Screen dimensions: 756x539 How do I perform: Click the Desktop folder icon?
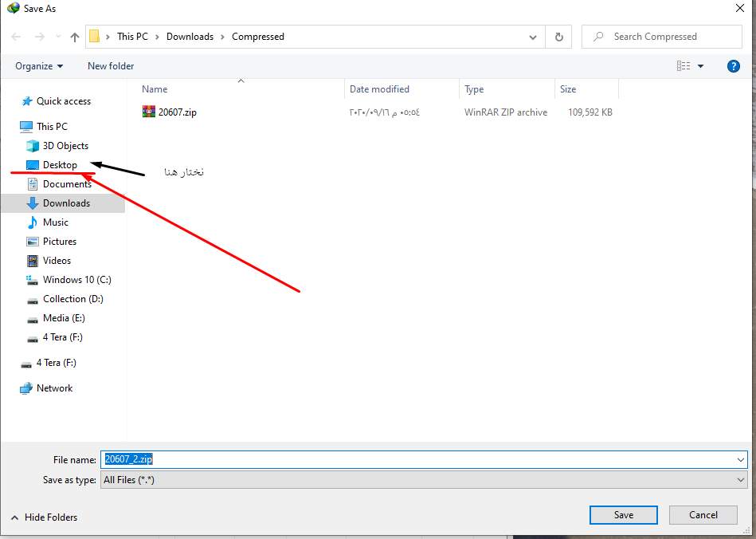point(33,165)
